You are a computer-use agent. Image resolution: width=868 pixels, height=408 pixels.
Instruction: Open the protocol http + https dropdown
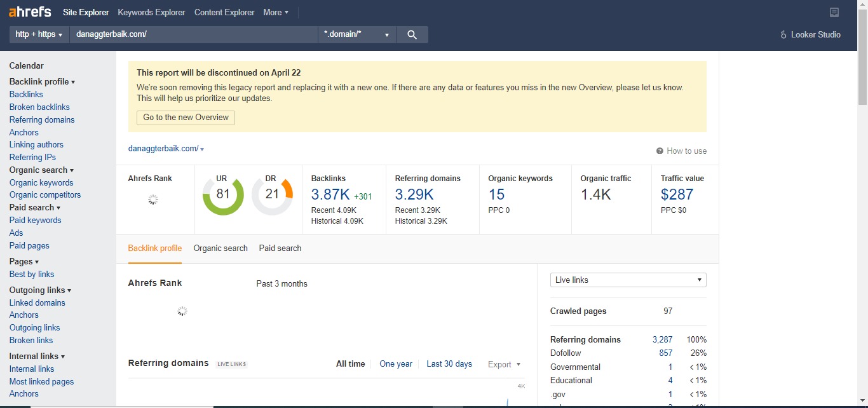[39, 35]
